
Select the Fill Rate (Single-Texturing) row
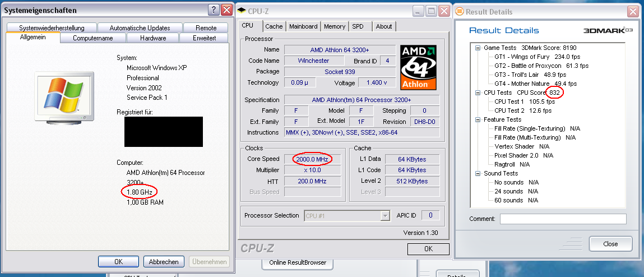pyautogui.click(x=537, y=128)
